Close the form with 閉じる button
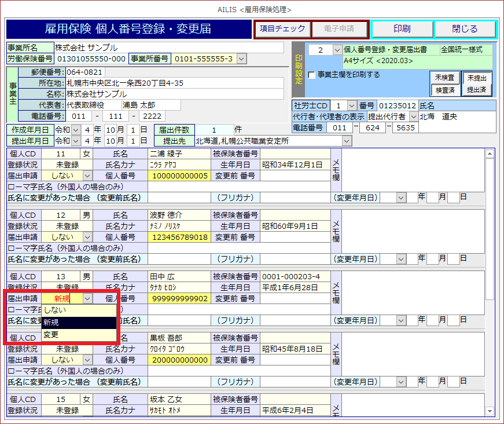Image resolution: width=504 pixels, height=424 pixels. click(465, 29)
